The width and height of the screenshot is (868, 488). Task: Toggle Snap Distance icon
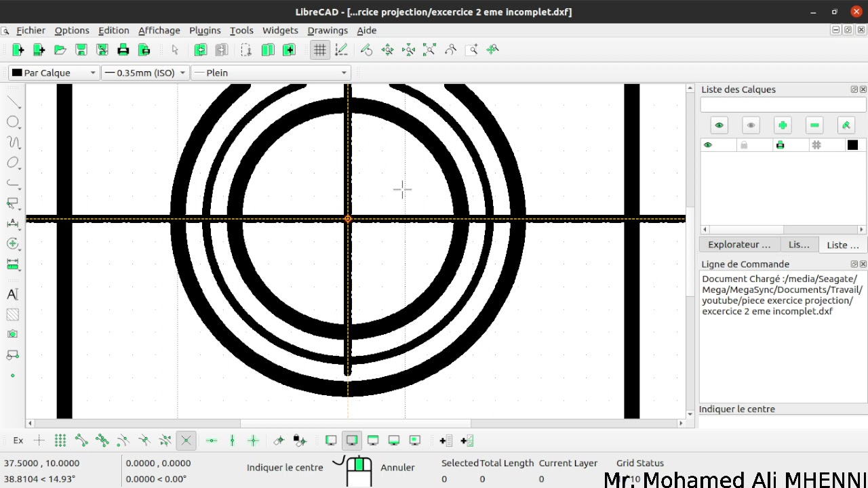tap(165, 441)
